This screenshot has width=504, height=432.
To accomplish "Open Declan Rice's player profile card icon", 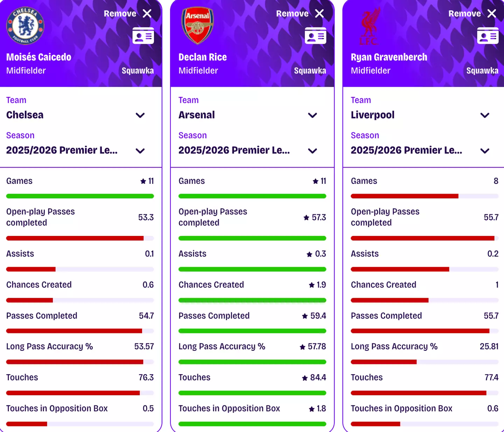I will [x=315, y=36].
